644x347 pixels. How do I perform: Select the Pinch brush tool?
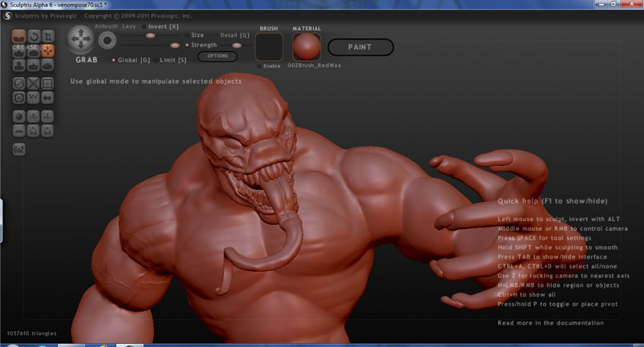[34, 65]
